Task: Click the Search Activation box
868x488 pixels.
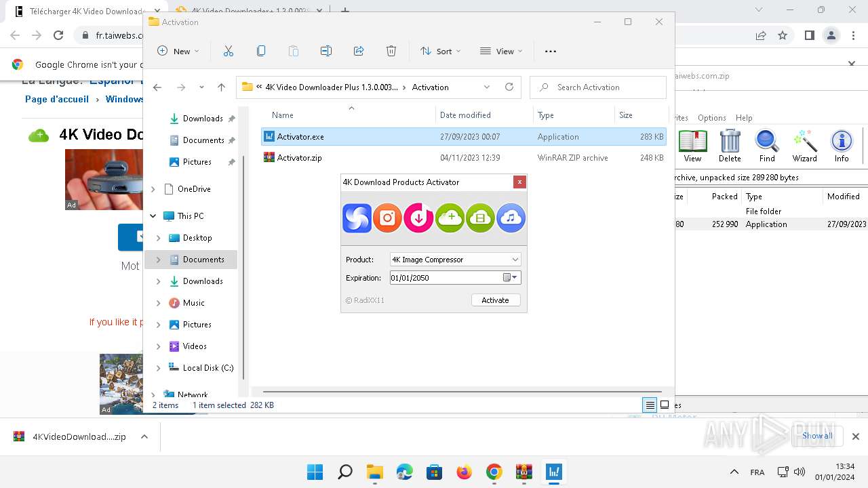Action: (x=598, y=87)
